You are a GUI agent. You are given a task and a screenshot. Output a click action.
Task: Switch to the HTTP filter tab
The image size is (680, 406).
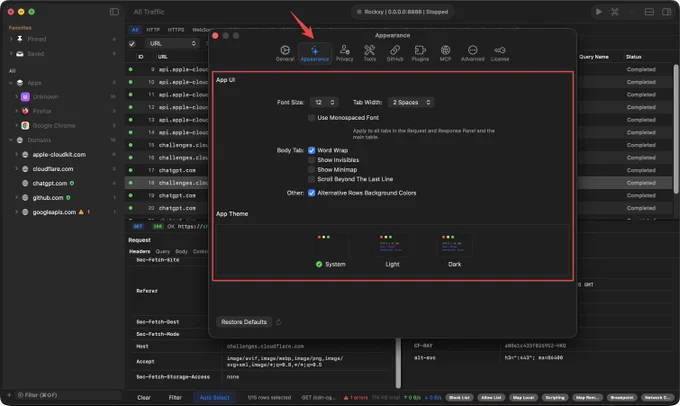point(153,29)
